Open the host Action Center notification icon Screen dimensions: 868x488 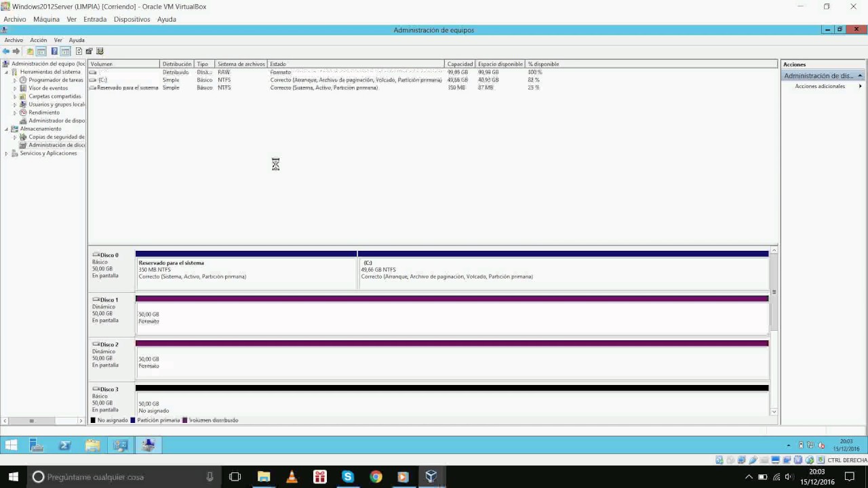click(x=850, y=477)
